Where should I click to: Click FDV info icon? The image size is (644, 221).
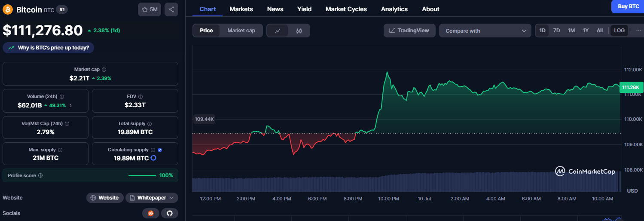coord(140,97)
